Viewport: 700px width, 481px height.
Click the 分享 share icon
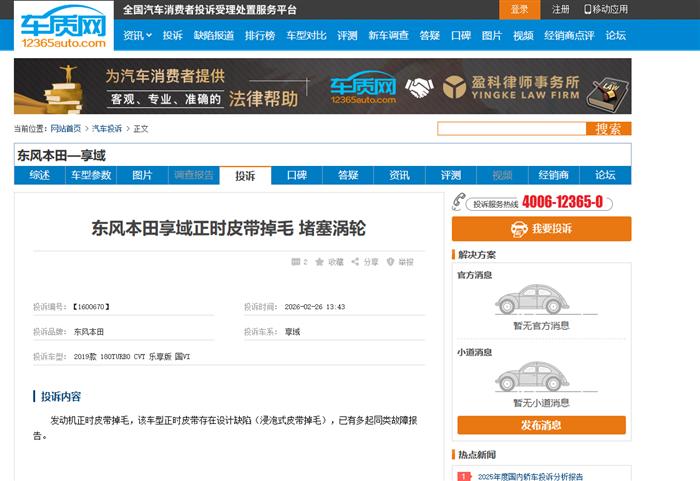tap(357, 262)
